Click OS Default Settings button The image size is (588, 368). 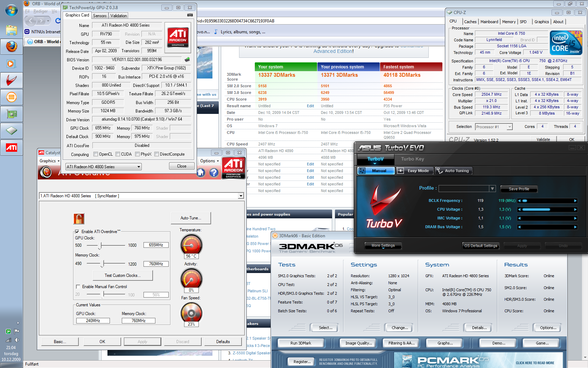point(481,246)
